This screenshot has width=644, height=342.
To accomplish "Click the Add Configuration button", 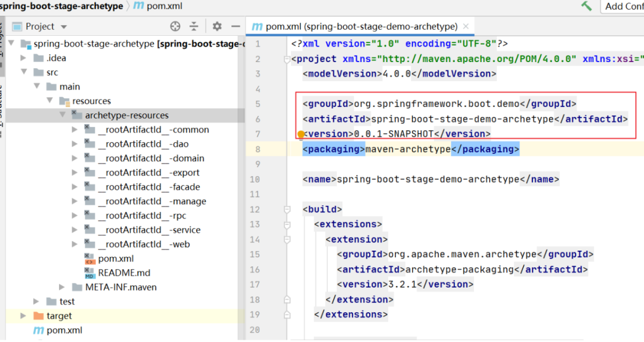I will tap(624, 6).
